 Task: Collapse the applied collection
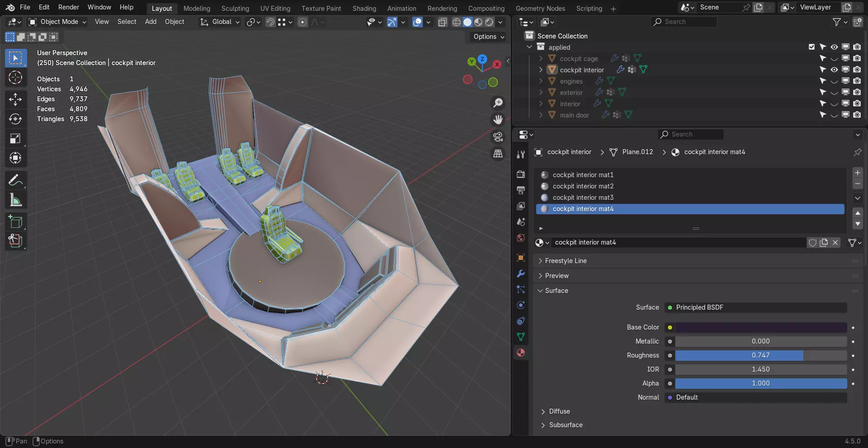529,47
